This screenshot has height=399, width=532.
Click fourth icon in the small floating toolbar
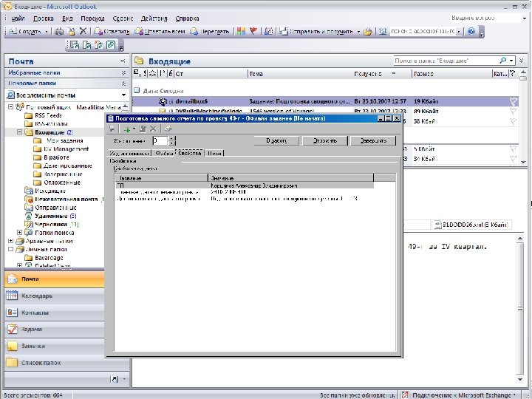click(x=111, y=45)
